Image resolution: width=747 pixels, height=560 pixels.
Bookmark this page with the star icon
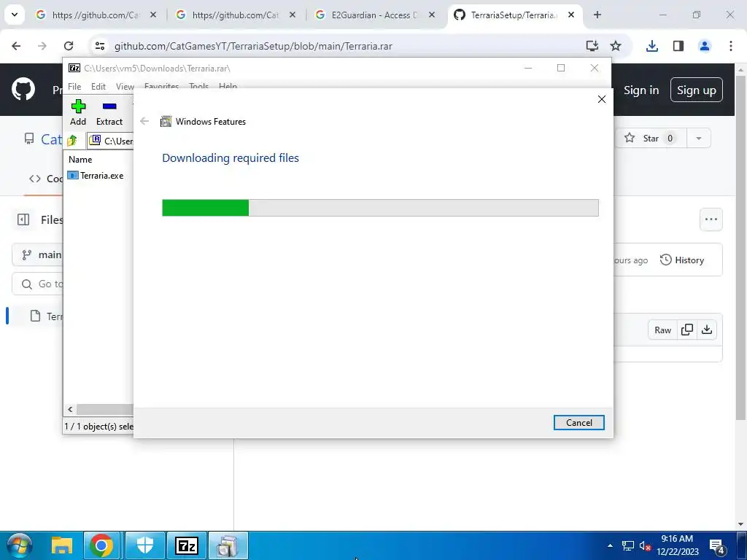point(616,46)
